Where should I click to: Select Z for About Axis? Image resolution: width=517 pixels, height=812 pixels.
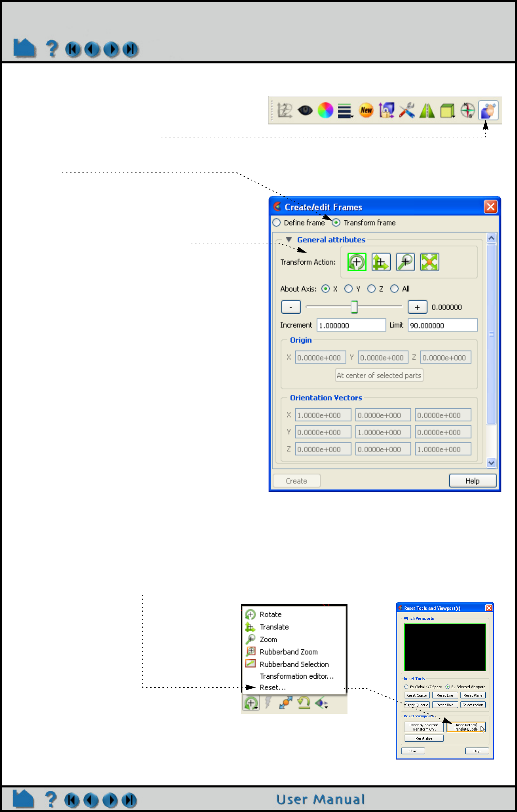[x=371, y=289]
